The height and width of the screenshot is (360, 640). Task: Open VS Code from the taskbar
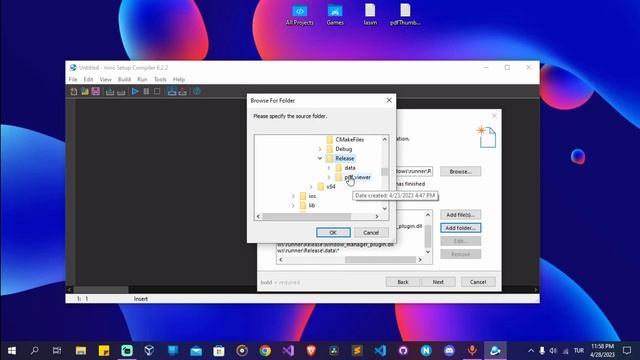tap(380, 351)
